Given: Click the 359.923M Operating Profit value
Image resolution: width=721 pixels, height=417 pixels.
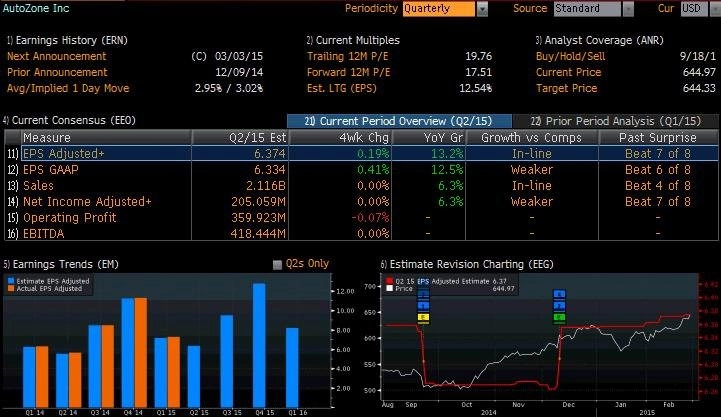Looking at the screenshot, I should pyautogui.click(x=258, y=217).
